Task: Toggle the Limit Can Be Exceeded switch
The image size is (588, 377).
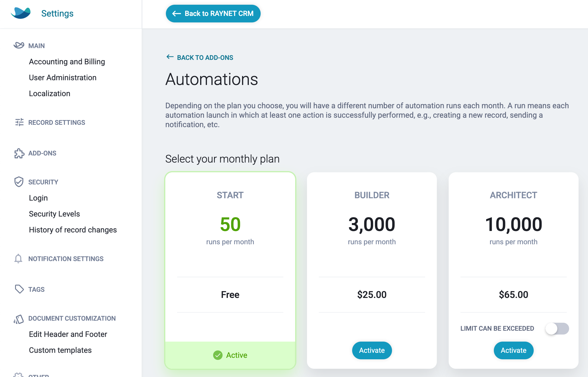Action: point(557,328)
